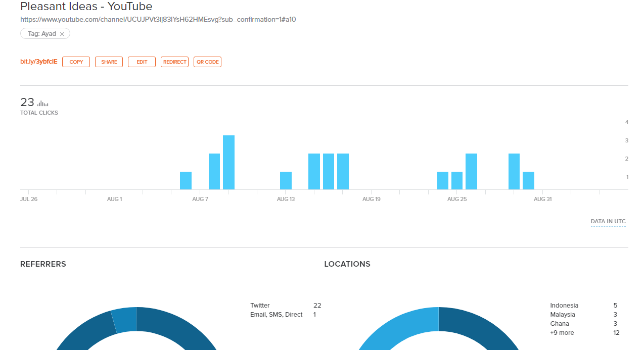Click the REFERRERS section heading
644x350 pixels.
(x=43, y=264)
